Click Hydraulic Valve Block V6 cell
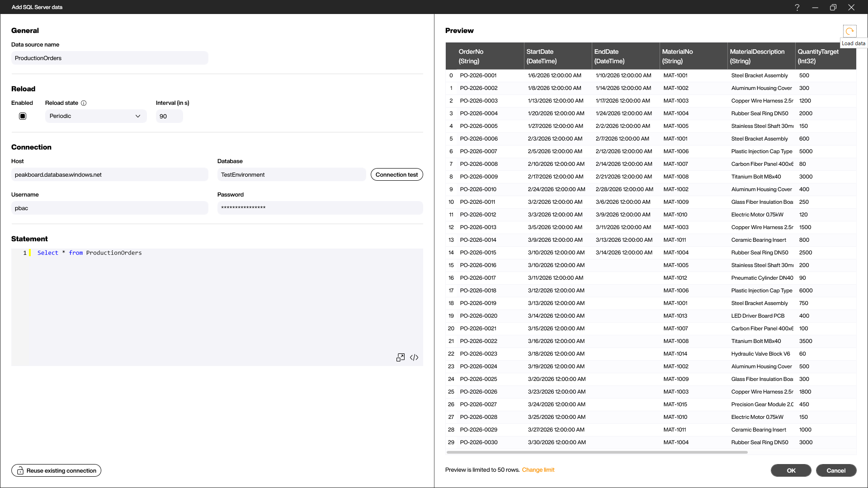The image size is (868, 488). [x=761, y=354]
